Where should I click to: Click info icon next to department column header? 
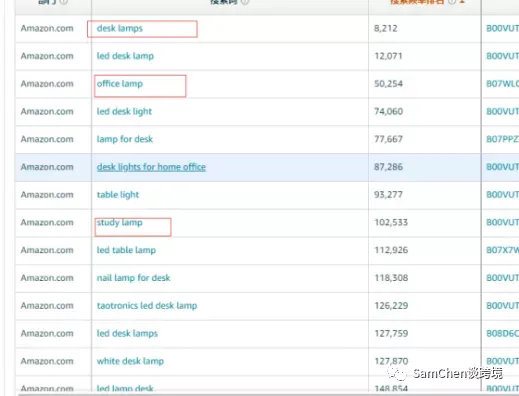tap(64, 2)
